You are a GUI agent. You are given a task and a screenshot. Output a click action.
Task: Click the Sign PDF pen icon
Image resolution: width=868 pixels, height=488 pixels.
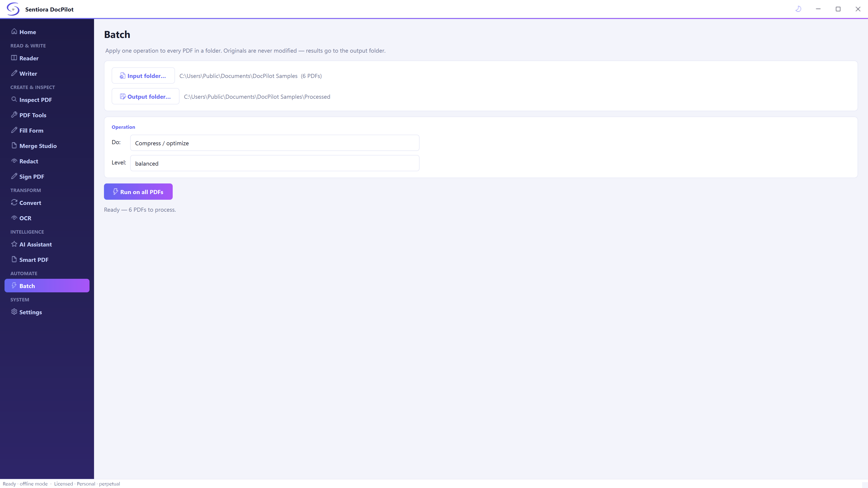14,176
